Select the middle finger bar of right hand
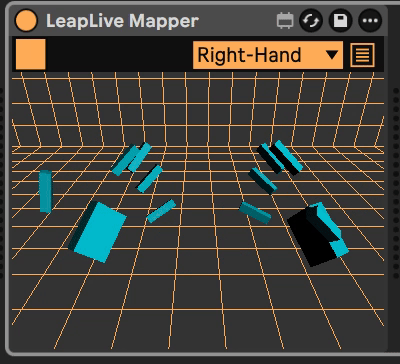 pos(263,181)
